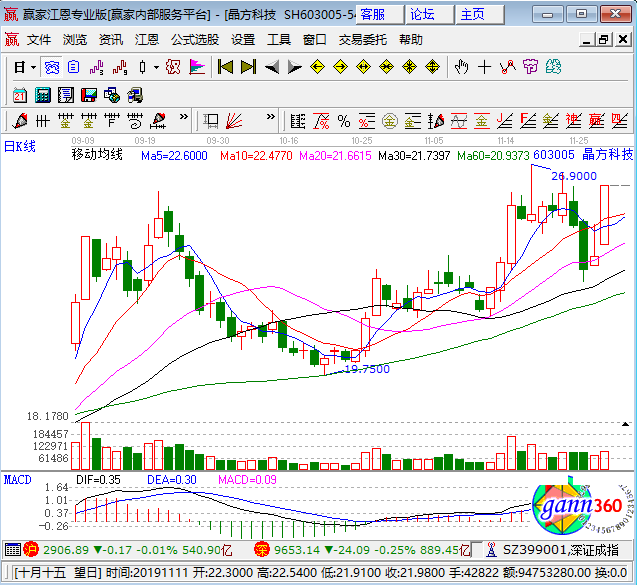Image resolution: width=637 pixels, height=585 pixels.
Task: Click the yellow diamond left-arrow icon
Action: 317,67
